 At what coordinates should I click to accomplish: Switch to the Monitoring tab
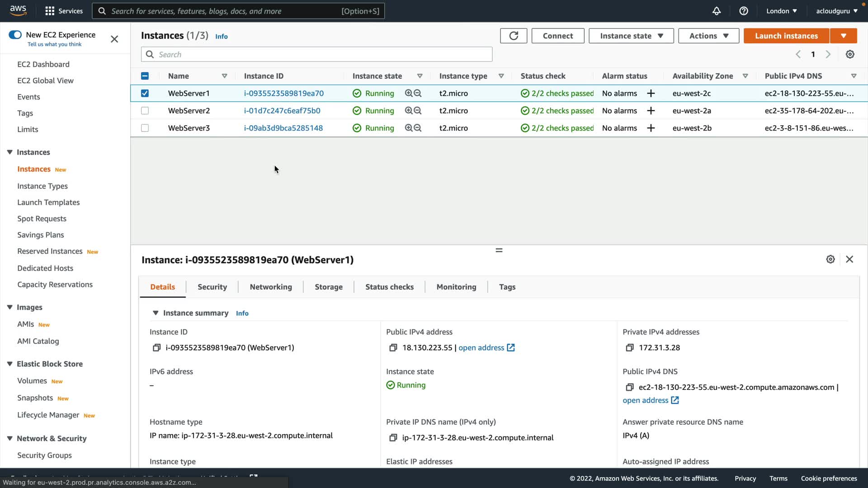pyautogui.click(x=456, y=287)
